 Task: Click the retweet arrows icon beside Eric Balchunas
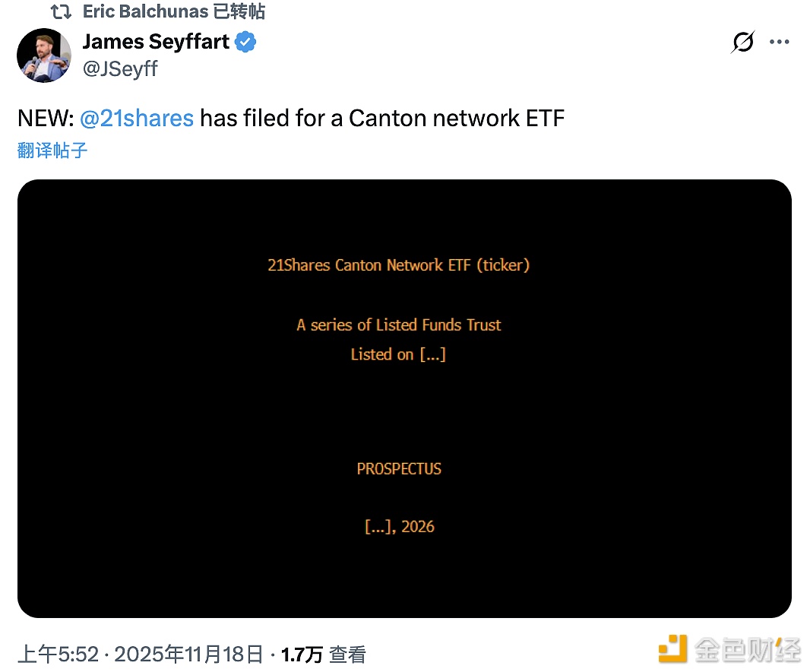click(61, 11)
